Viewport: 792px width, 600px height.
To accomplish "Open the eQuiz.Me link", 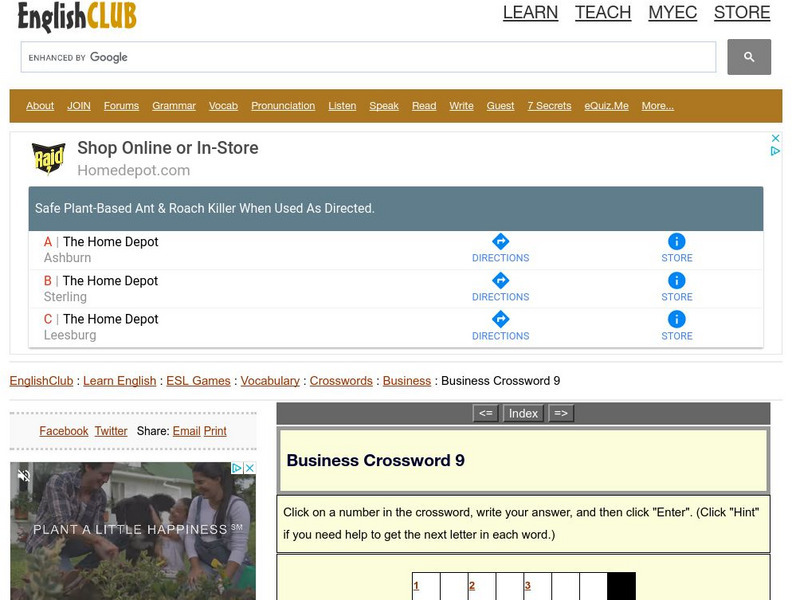I will (606, 106).
